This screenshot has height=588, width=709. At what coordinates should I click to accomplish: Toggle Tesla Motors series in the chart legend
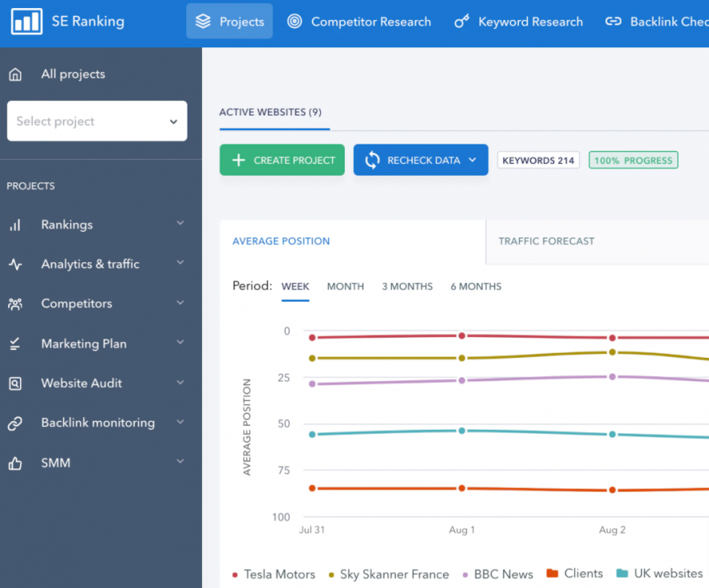(279, 574)
